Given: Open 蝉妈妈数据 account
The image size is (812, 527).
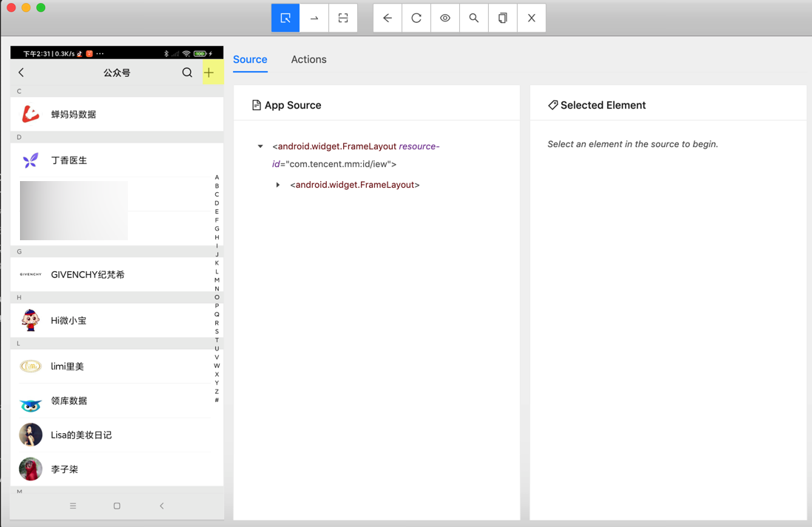Looking at the screenshot, I should point(117,114).
